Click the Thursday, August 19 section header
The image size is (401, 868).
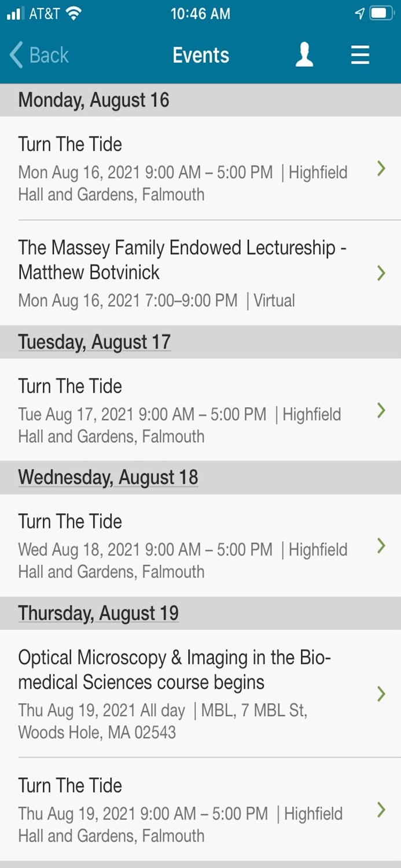(98, 613)
